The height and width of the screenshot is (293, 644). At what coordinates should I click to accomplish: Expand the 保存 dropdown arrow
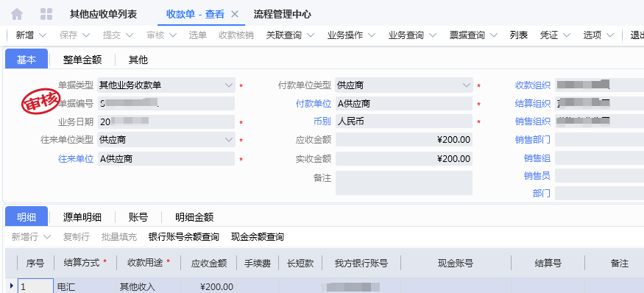point(86,35)
